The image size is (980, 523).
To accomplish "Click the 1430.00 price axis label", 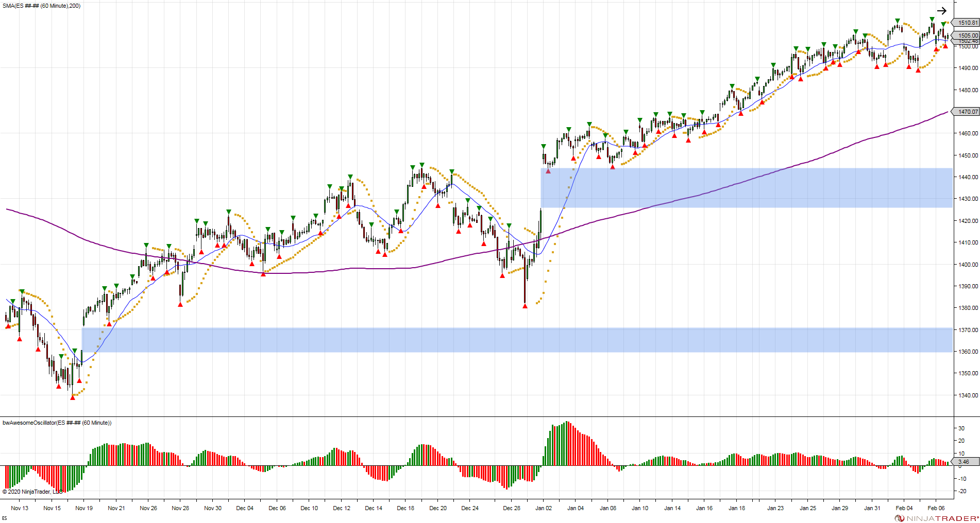I will coord(968,199).
